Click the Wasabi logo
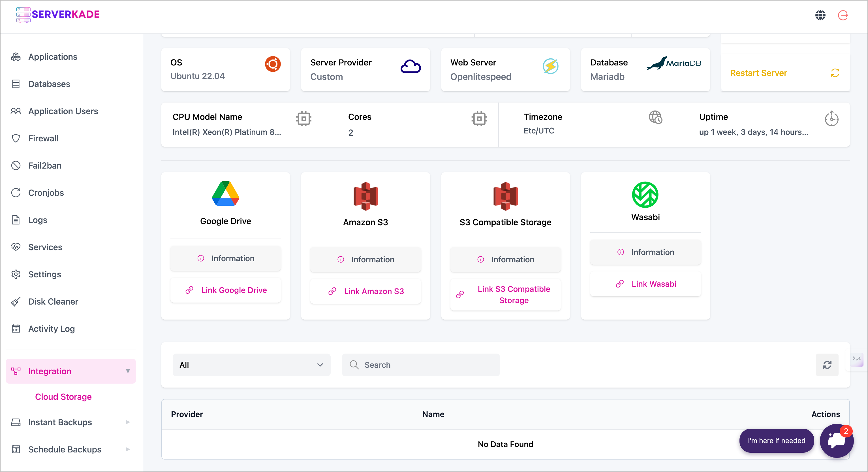 (645, 195)
